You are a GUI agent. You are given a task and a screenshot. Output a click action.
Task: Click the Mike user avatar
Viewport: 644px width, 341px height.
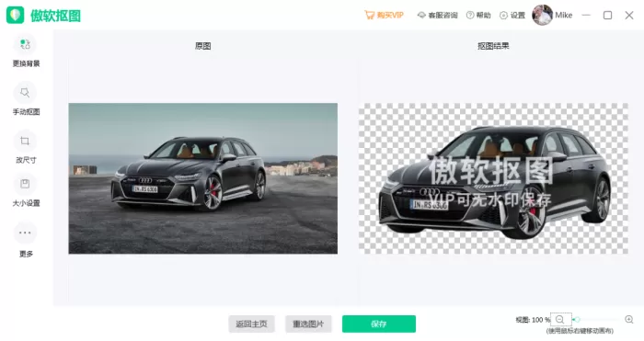542,16
